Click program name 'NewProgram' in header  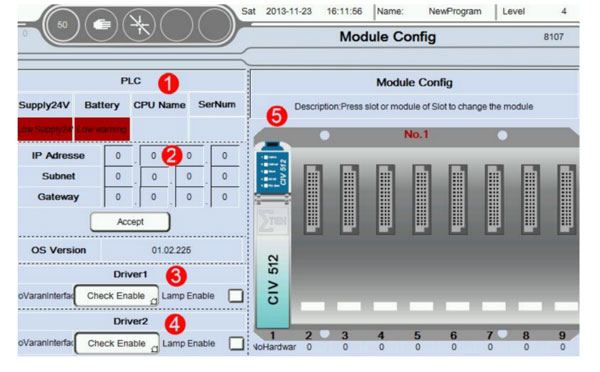point(455,11)
